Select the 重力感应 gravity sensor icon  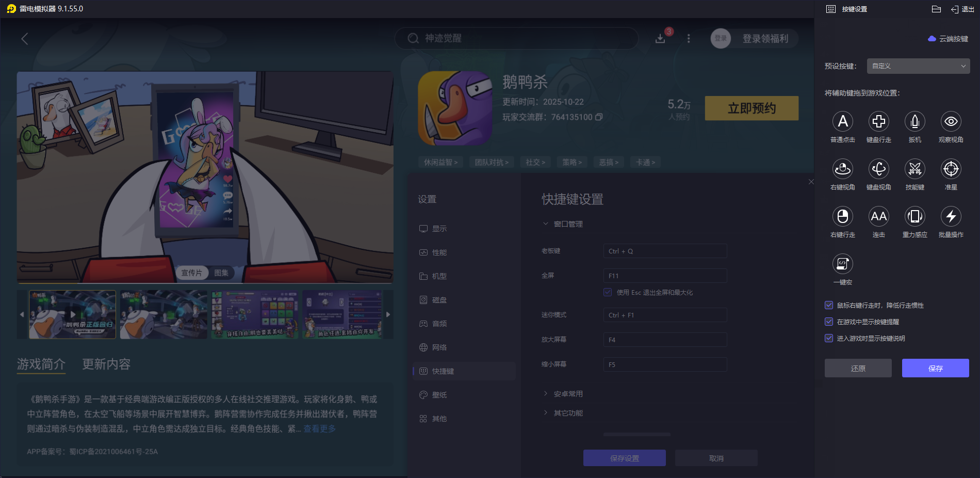click(915, 217)
